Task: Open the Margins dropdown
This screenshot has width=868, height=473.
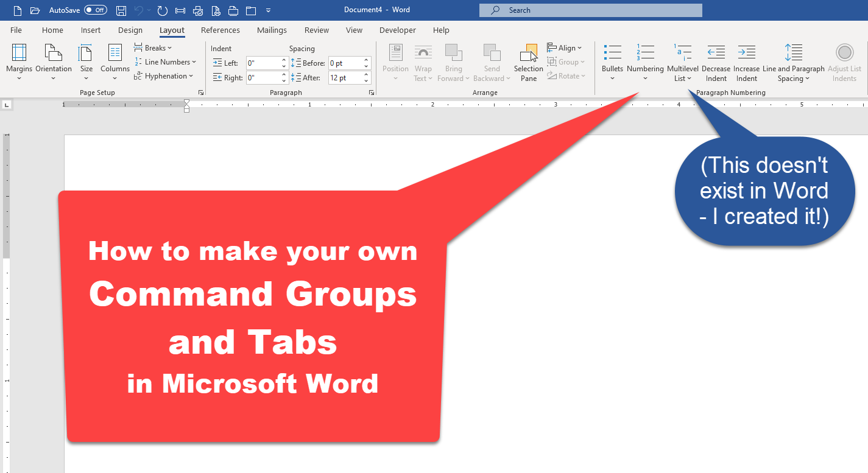Action: coord(19,62)
